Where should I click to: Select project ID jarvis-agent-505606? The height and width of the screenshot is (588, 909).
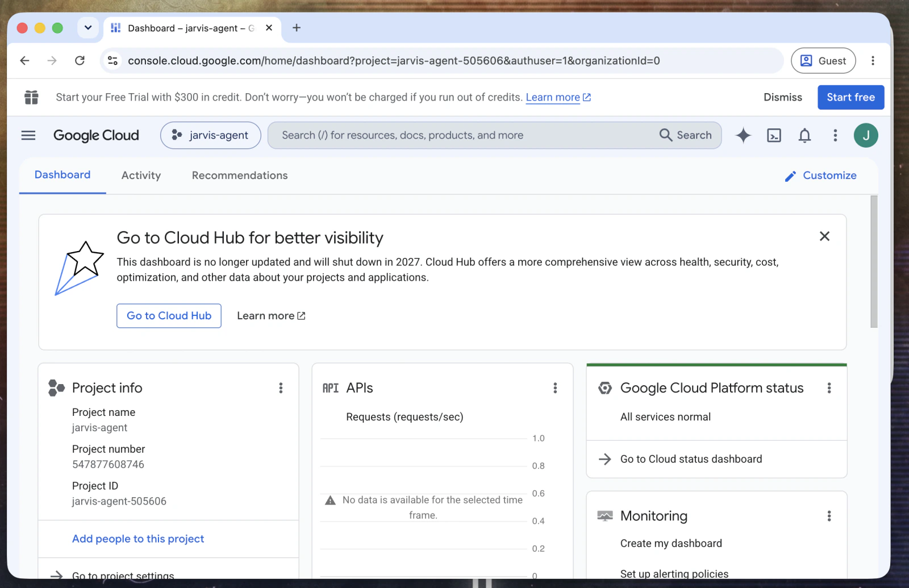[x=119, y=502]
